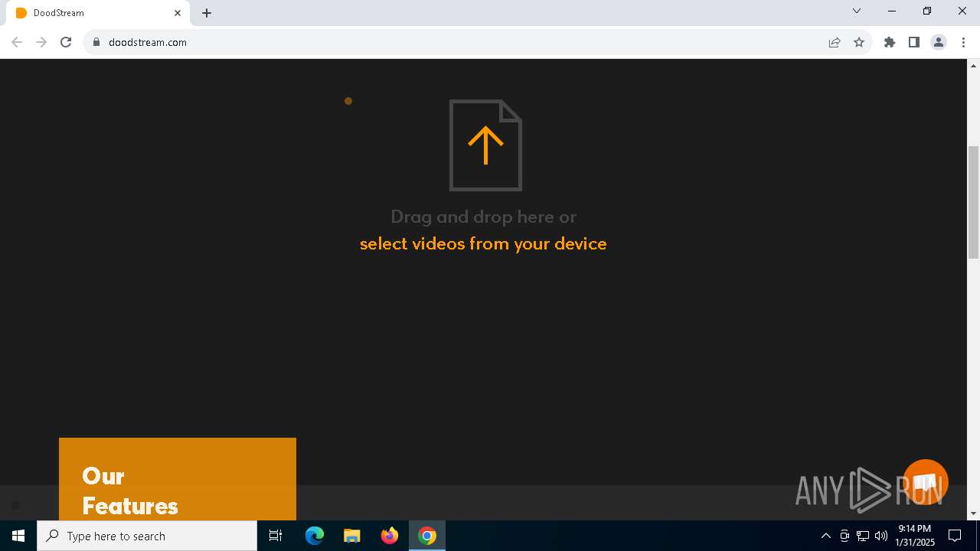Launch Firefox from taskbar
This screenshot has height=551, width=980.
pyautogui.click(x=390, y=536)
